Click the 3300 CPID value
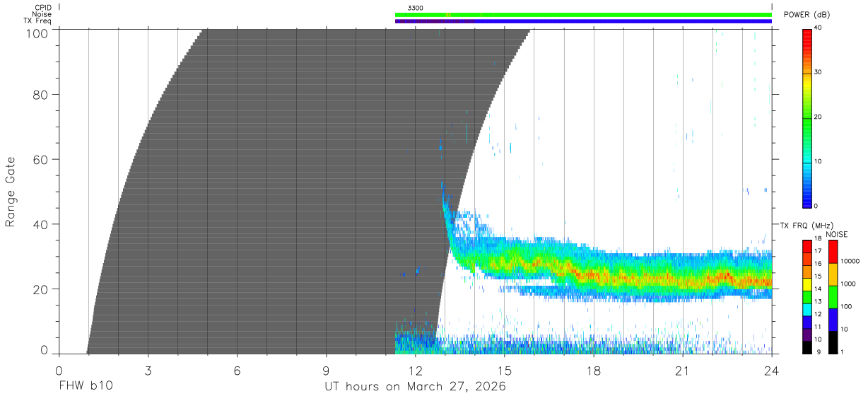This screenshot has height=401, width=868. (415, 8)
